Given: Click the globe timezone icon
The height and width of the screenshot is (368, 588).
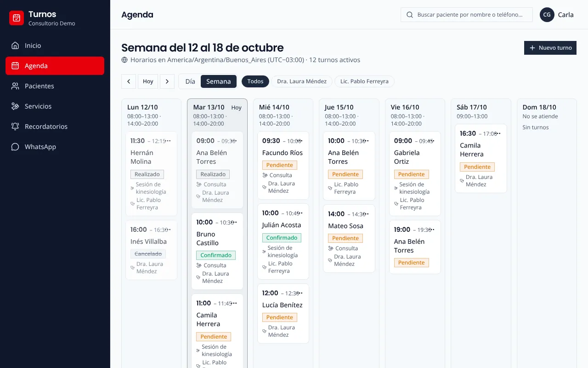Looking at the screenshot, I should 124,60.
